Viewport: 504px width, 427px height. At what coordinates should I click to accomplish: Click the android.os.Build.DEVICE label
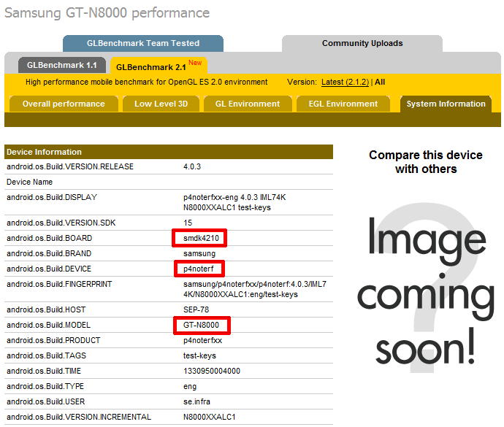49,269
